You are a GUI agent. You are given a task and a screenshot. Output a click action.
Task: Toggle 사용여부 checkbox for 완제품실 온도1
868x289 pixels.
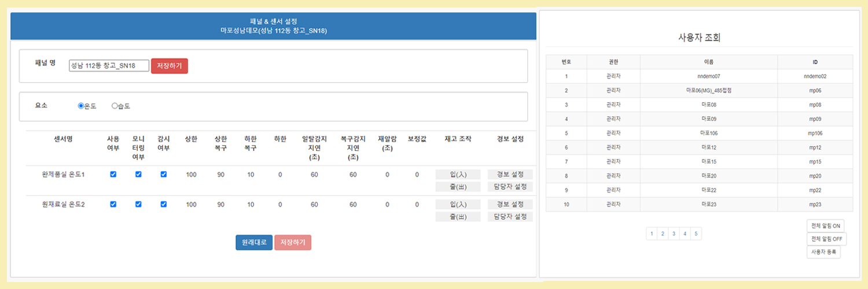click(113, 175)
